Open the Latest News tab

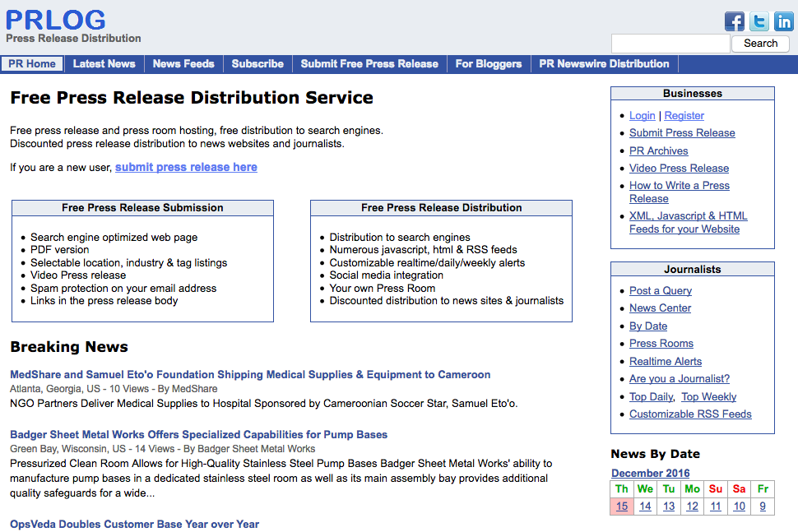coord(104,64)
